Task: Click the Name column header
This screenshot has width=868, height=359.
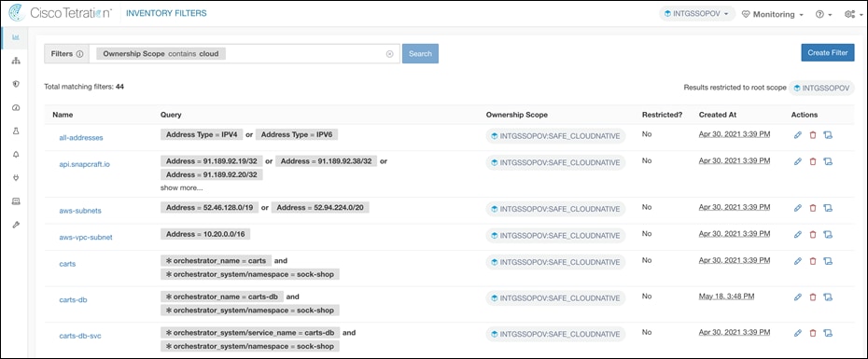Action: pos(63,115)
